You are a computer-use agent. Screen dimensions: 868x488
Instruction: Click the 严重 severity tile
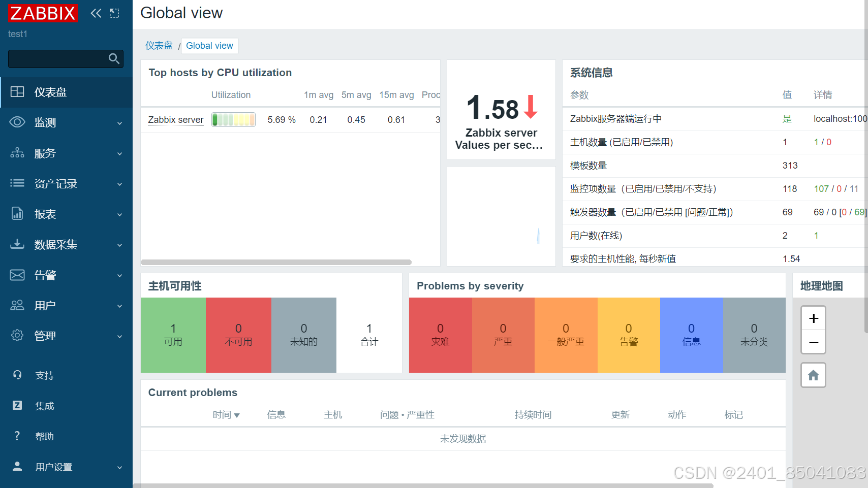point(503,335)
